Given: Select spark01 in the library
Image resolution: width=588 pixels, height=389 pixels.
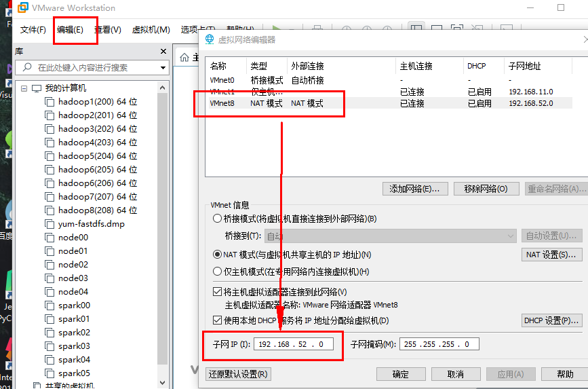Looking at the screenshot, I should 74,319.
